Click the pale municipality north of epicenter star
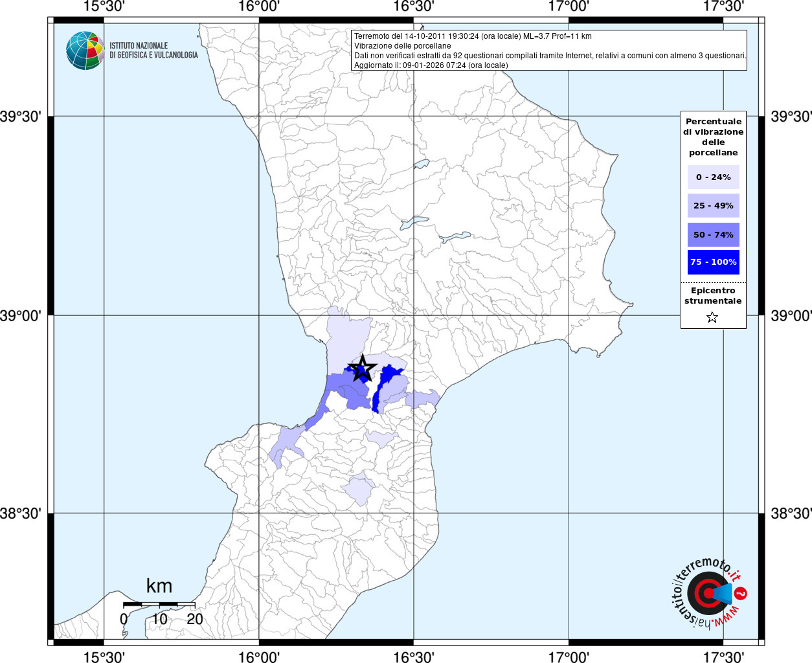This screenshot has width=812, height=663. [x=346, y=340]
